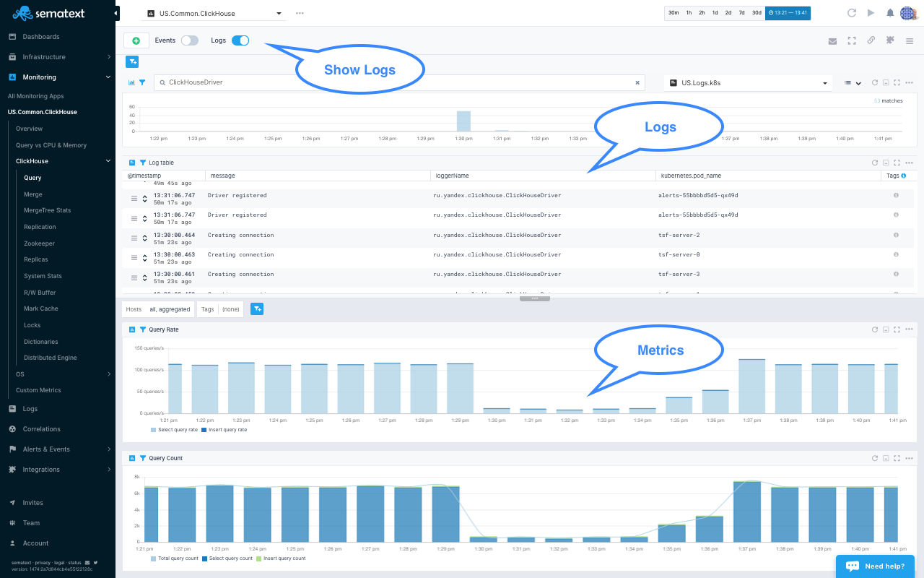
Task: Click the ClickHouseDriver search field
Action: pyautogui.click(x=398, y=82)
